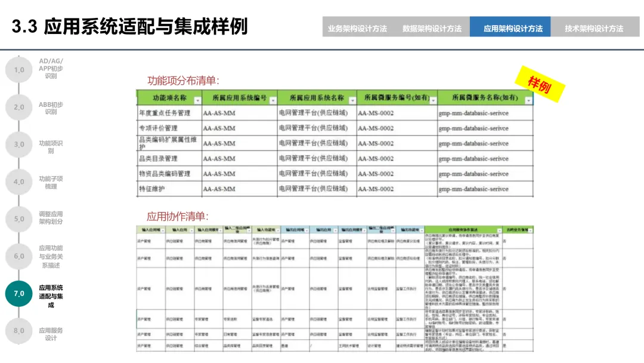Open the 输入应用域 column filter dropdown

click(x=163, y=230)
